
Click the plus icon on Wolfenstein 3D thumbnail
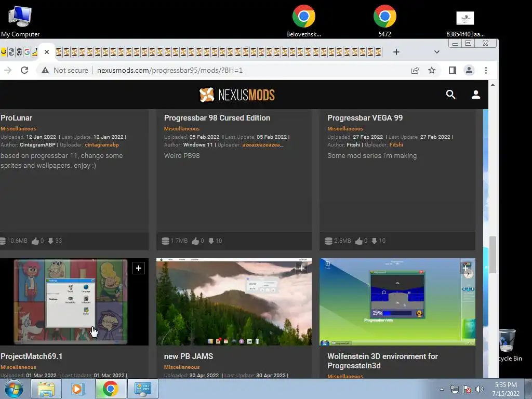click(x=465, y=268)
